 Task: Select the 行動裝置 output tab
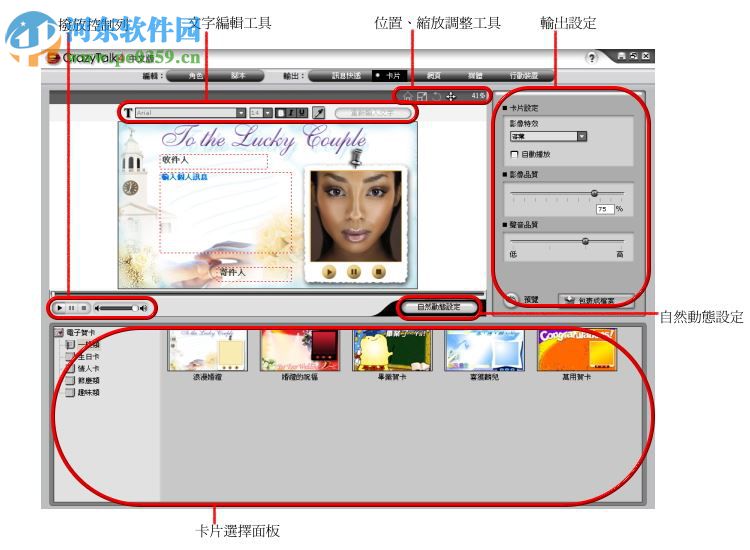523,76
